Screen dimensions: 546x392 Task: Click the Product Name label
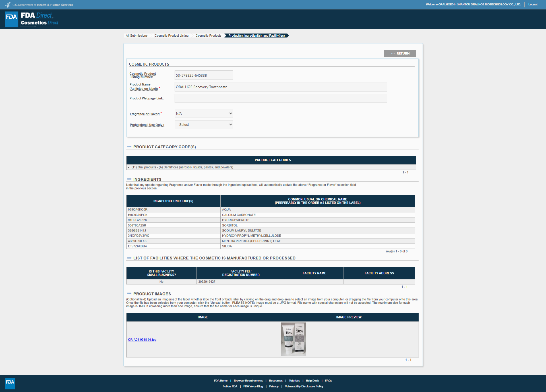[144, 87]
